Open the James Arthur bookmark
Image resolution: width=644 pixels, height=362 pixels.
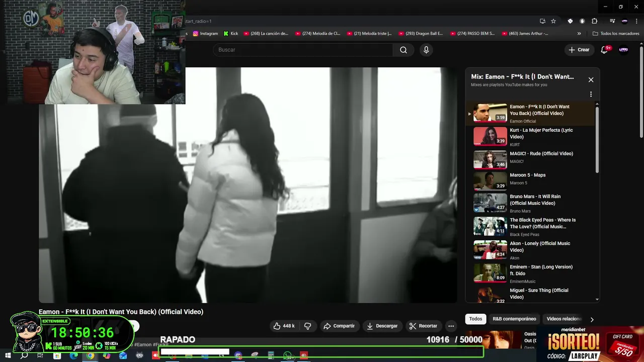(x=524, y=34)
